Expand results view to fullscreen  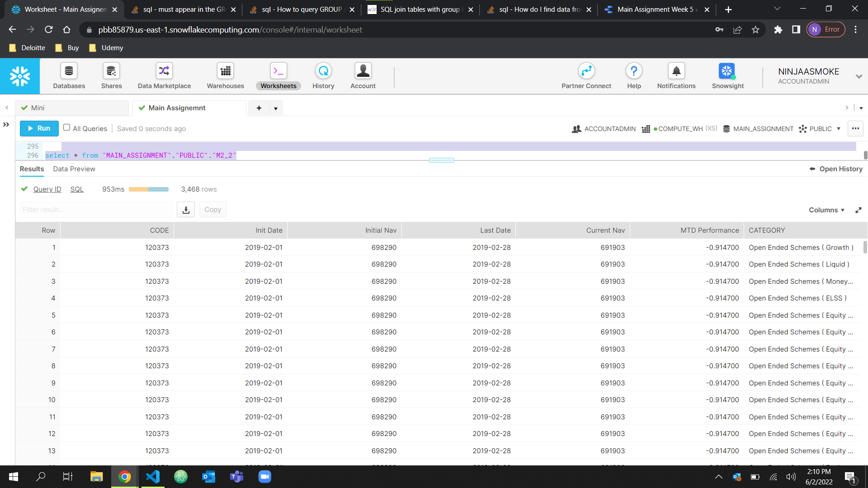pos(859,210)
